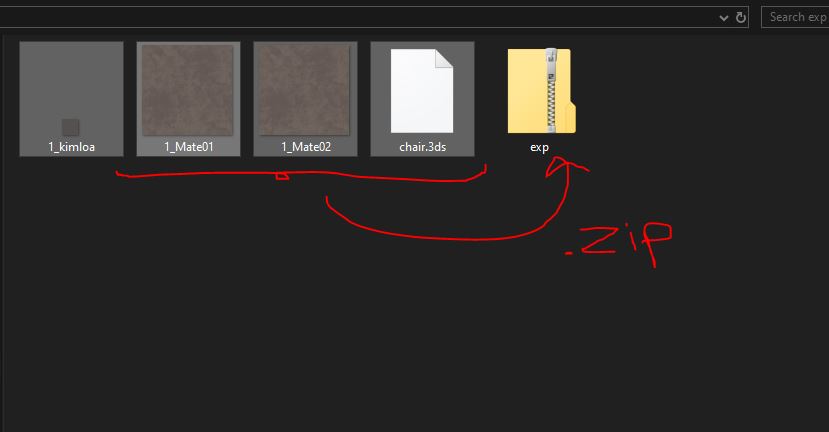This screenshot has height=432, width=829.
Task: Click the refresh button beside address bar
Action: coord(741,17)
